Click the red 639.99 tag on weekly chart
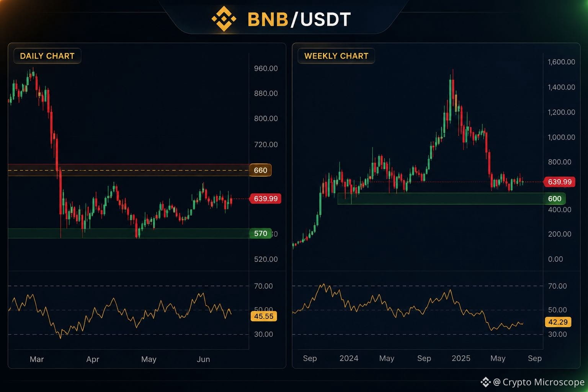Image resolution: width=588 pixels, height=392 pixels. tap(559, 182)
